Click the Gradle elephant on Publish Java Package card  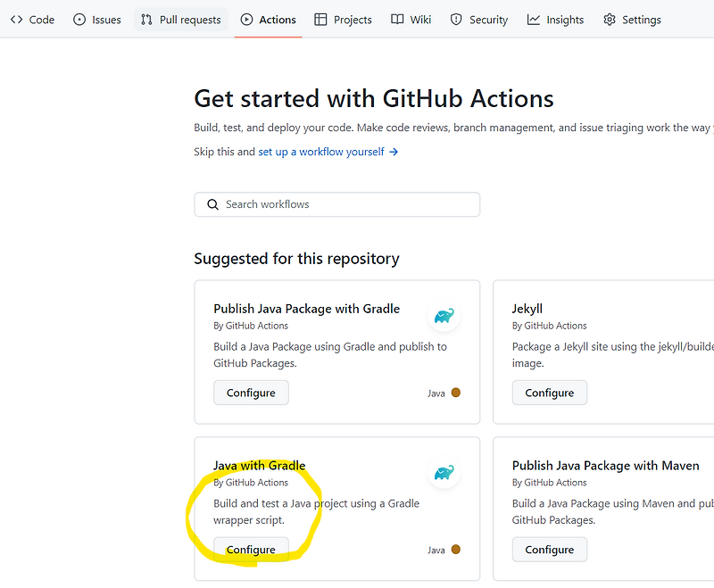tap(444, 317)
